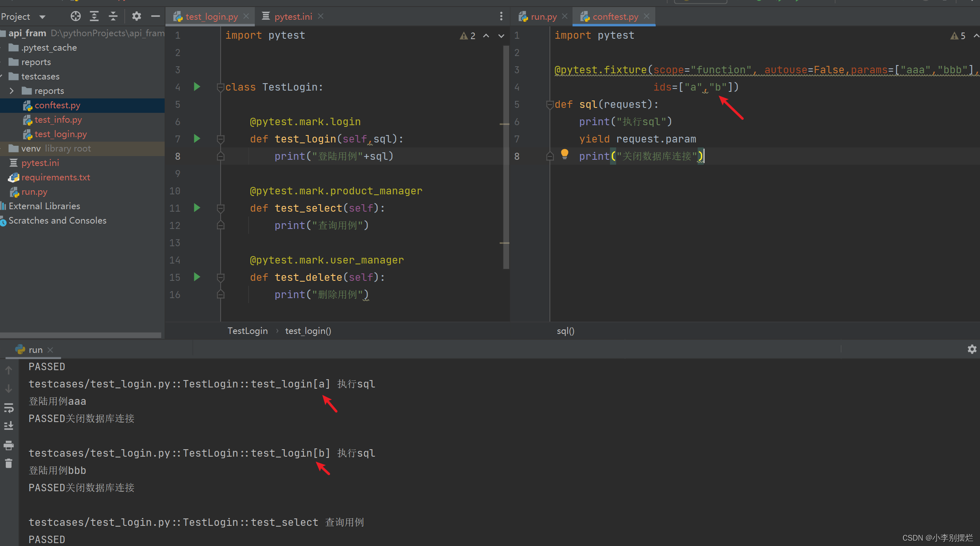Click Collapse All icon in Project toolbar
This screenshot has height=546, width=980.
coord(113,16)
